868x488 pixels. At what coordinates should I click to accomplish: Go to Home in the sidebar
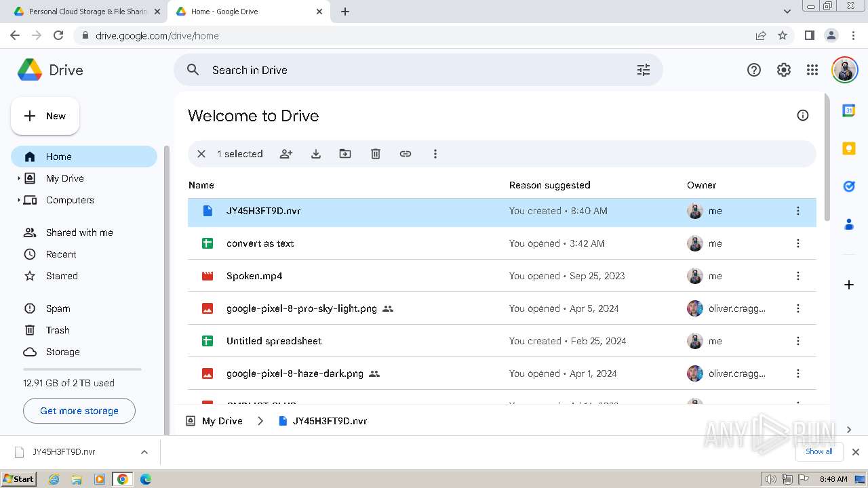point(84,157)
